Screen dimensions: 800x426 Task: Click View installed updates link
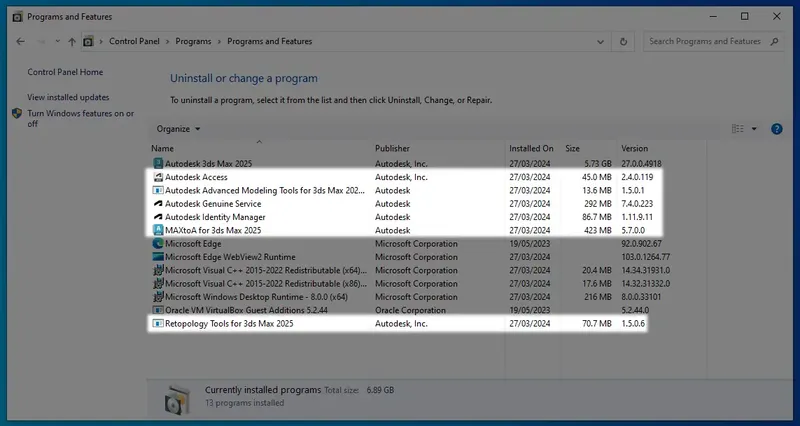point(68,97)
